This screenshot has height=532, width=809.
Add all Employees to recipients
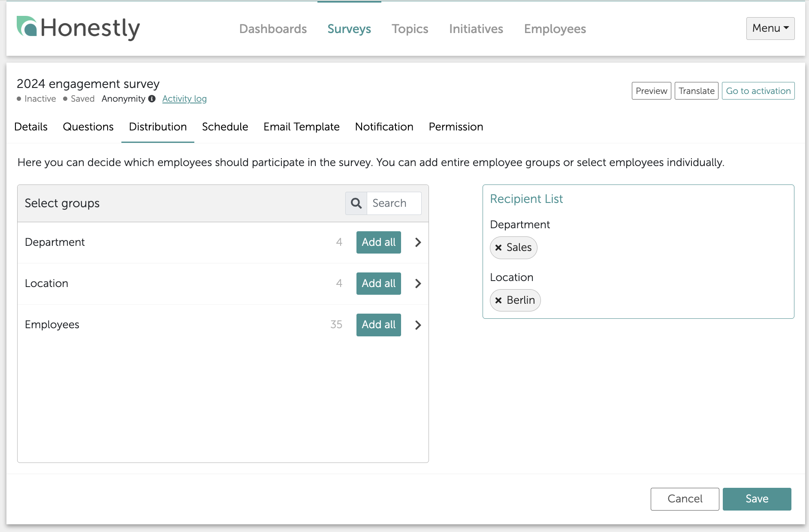point(378,325)
